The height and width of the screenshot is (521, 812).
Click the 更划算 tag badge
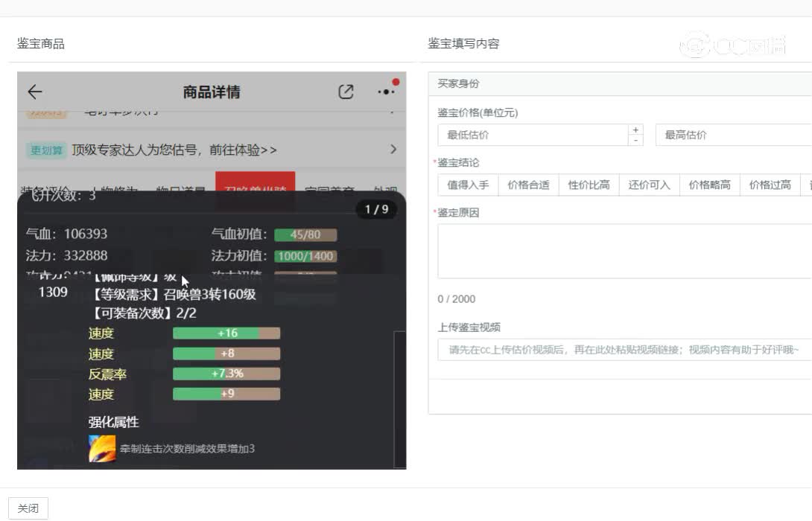pos(46,150)
